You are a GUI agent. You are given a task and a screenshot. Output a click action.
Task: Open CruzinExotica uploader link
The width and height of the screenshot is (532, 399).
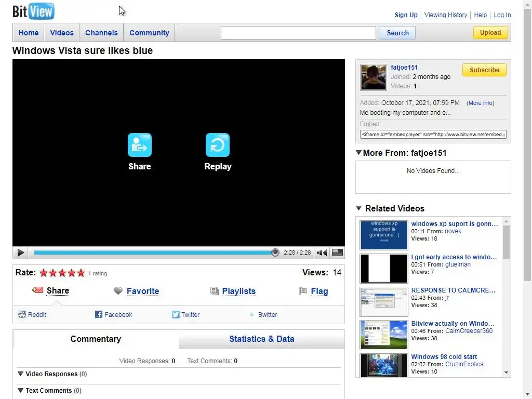tap(464, 364)
